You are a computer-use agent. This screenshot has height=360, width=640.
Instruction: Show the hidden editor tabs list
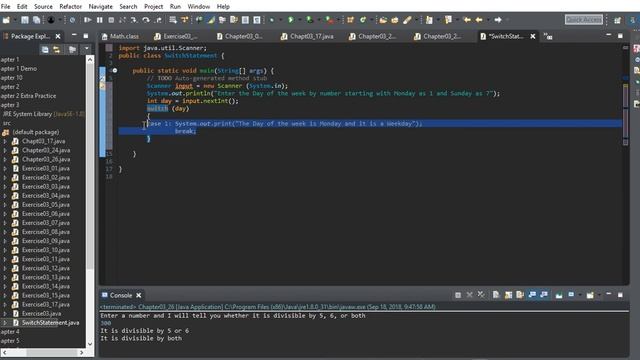pos(548,36)
